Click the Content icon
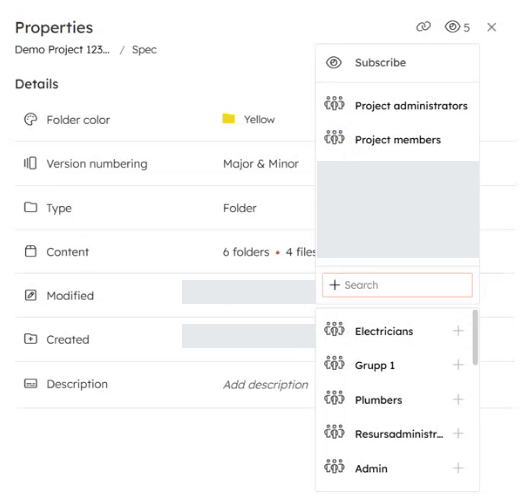Image resolution: width=520 pixels, height=500 pixels. tap(31, 251)
